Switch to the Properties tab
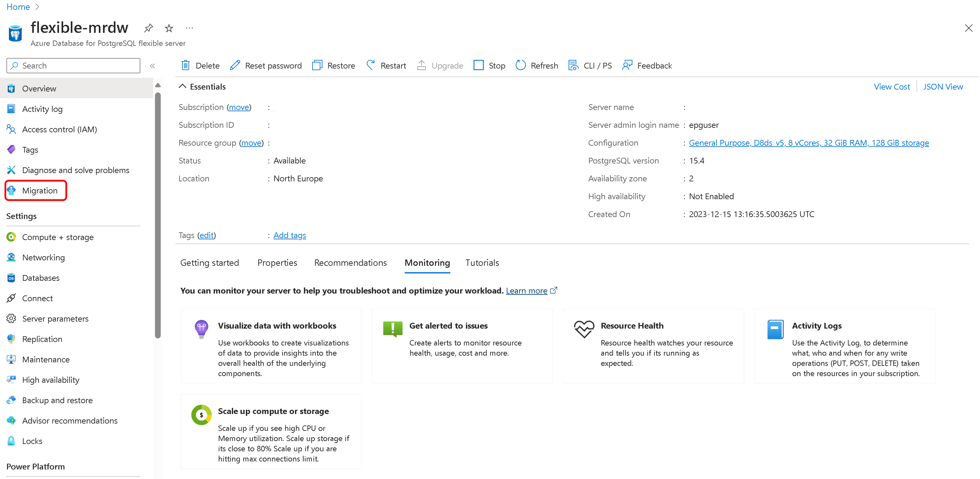This screenshot has height=479, width=980. [x=277, y=263]
